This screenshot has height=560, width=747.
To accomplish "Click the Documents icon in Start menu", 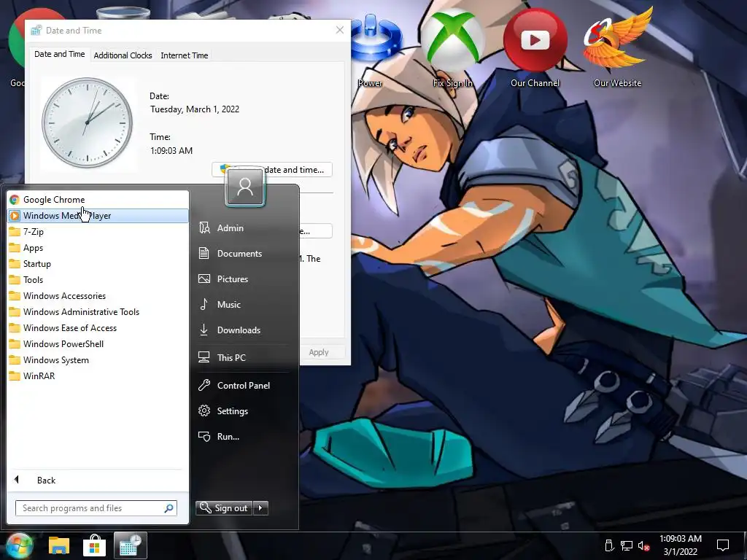I will coord(204,253).
